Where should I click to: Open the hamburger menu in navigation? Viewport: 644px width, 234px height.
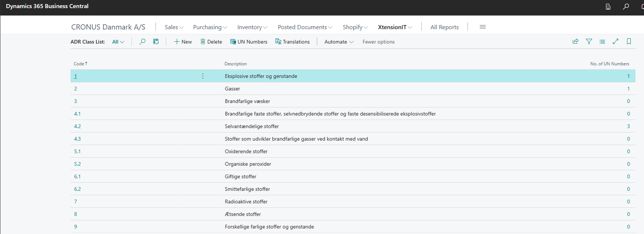[x=483, y=27]
